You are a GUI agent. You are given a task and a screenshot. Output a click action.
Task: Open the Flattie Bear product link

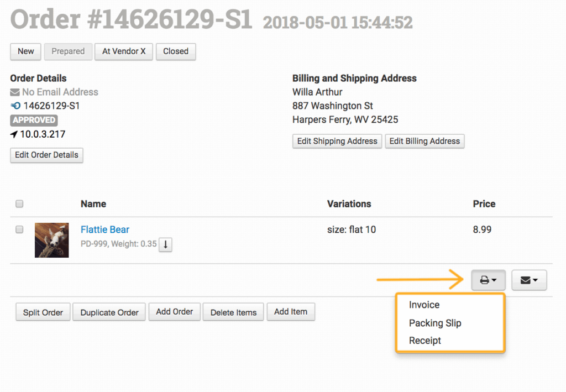(x=105, y=229)
